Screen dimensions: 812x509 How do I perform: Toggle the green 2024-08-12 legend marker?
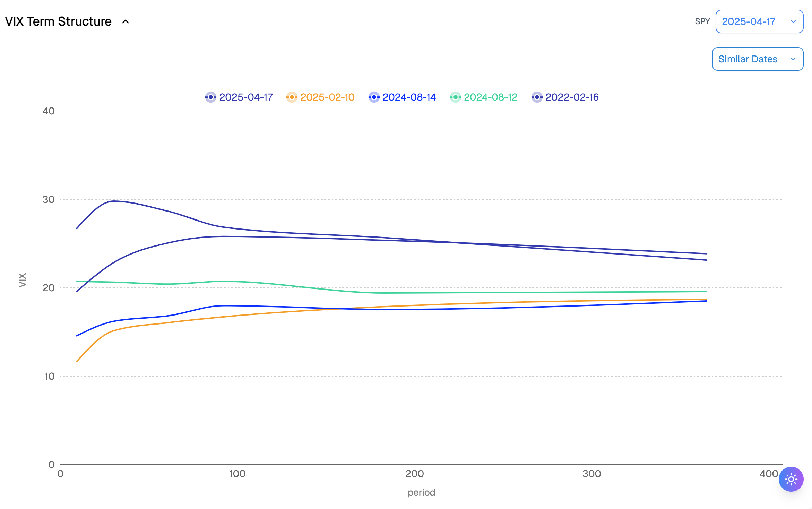pos(455,97)
